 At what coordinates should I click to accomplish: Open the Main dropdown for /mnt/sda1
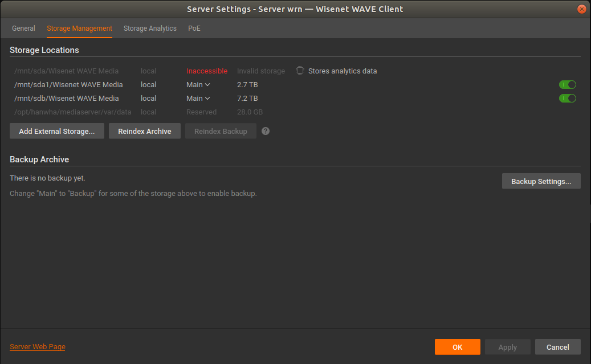198,85
